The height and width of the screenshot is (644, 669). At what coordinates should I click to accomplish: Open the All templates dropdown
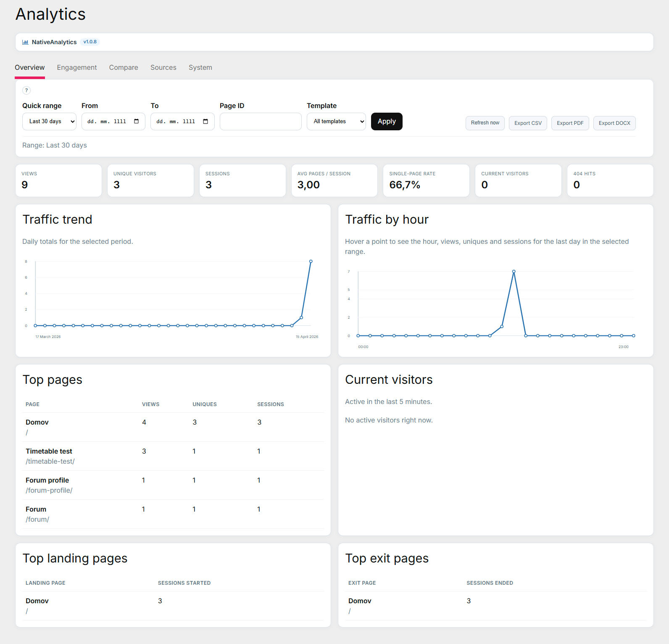336,121
